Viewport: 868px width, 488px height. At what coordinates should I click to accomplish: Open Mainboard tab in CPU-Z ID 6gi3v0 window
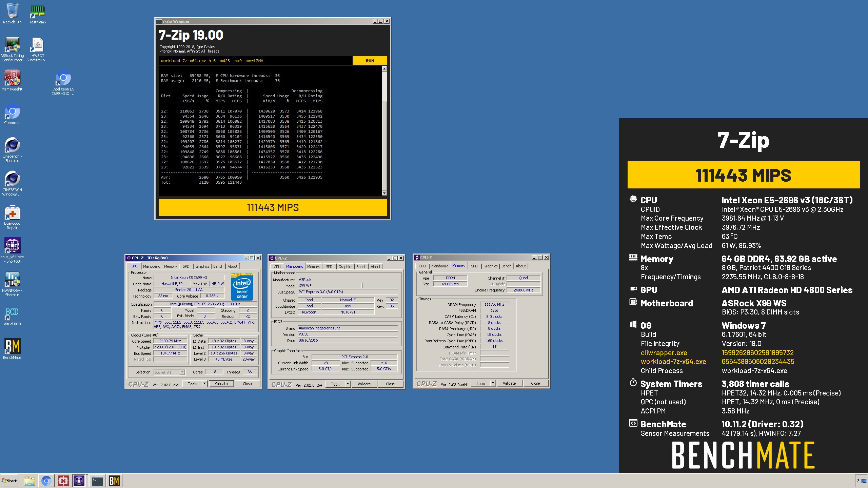click(x=151, y=266)
